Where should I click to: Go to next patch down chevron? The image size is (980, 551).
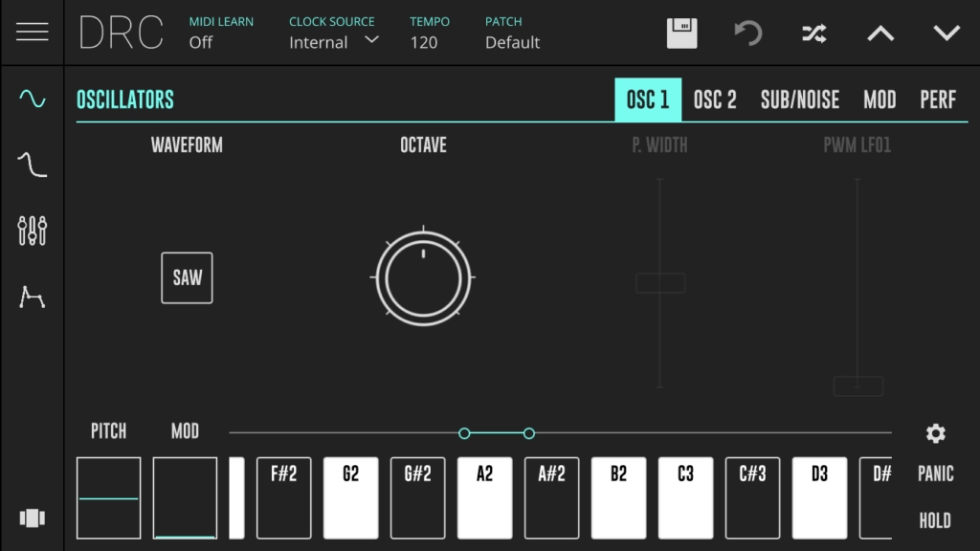947,33
